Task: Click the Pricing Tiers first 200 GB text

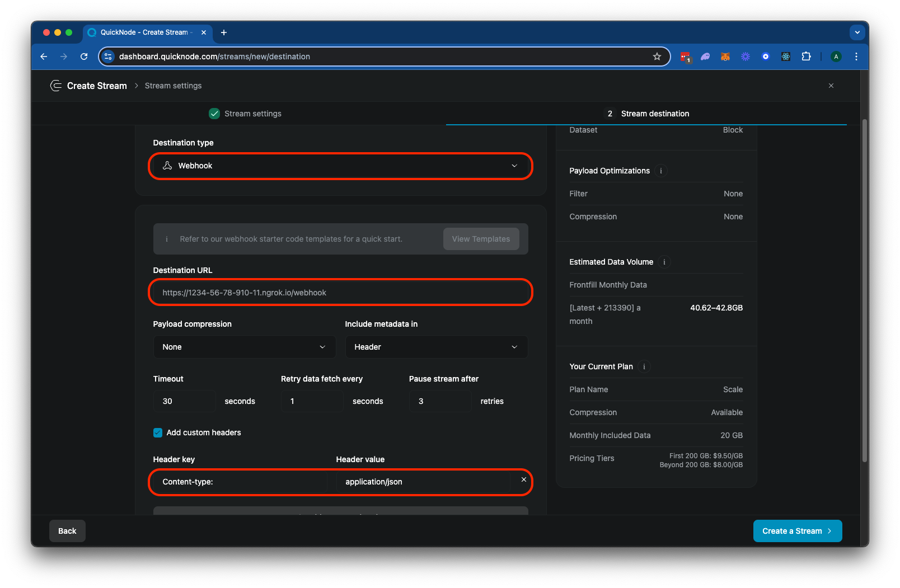Action: (706, 456)
